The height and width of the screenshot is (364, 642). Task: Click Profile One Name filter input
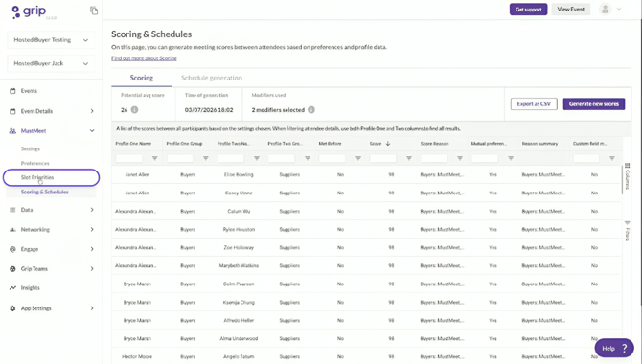(x=129, y=158)
